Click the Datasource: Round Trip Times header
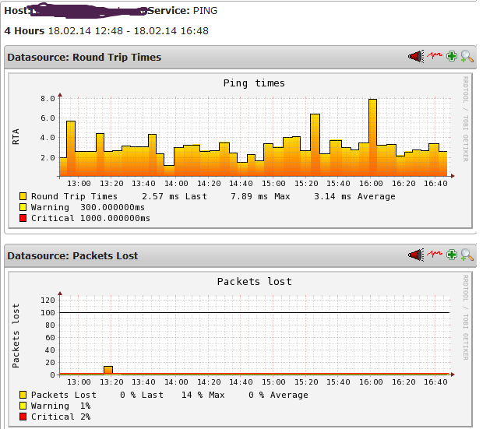Viewport: 504px width, 429px height. click(84, 57)
